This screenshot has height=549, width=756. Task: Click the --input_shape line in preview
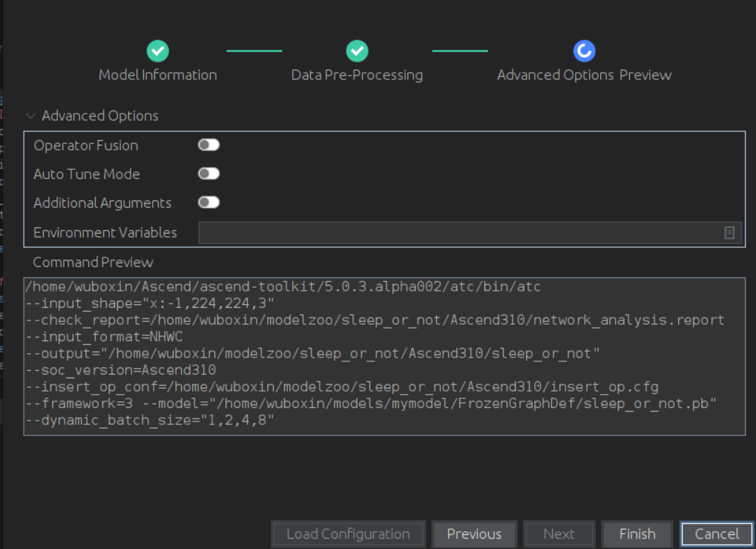coord(150,303)
